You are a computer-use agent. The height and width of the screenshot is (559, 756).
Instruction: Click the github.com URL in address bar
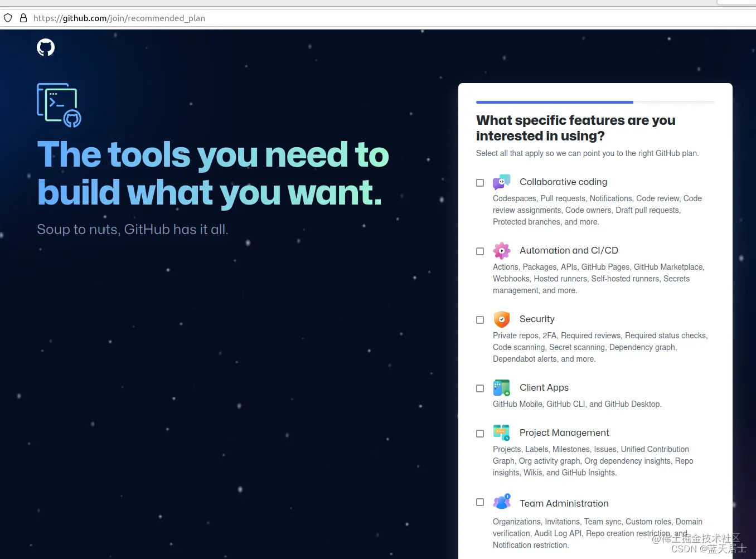pyautogui.click(x=119, y=18)
